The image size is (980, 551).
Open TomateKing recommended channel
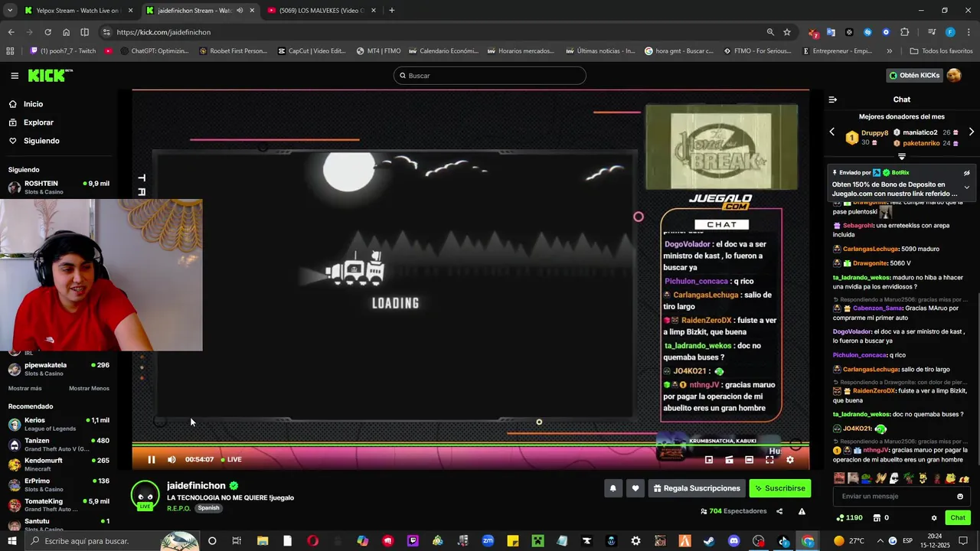[59, 505]
